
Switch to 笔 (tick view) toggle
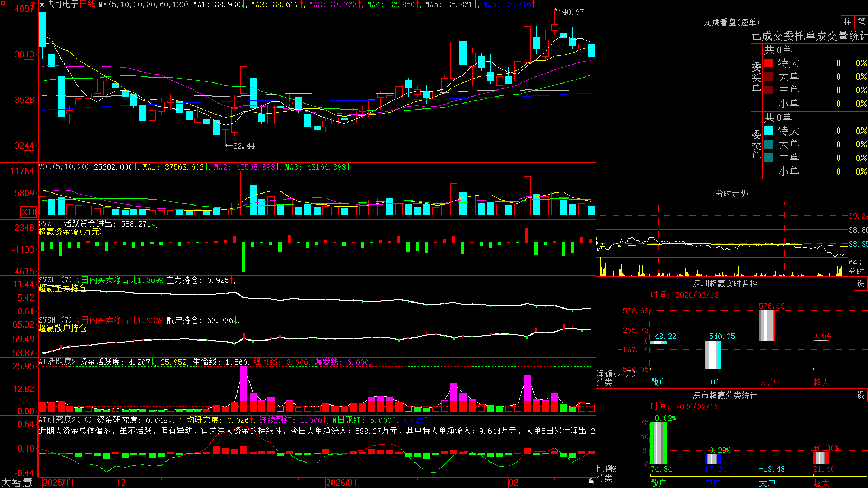click(x=861, y=22)
